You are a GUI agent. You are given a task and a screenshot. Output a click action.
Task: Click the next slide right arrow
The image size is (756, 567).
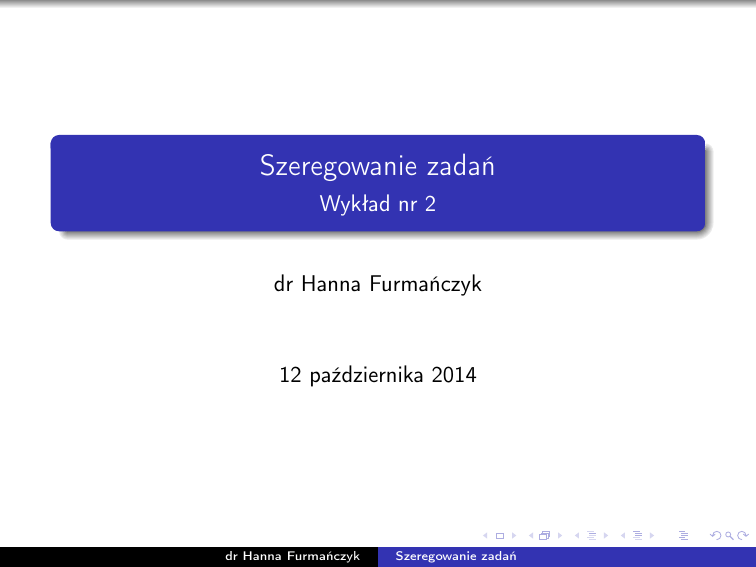pos(514,537)
